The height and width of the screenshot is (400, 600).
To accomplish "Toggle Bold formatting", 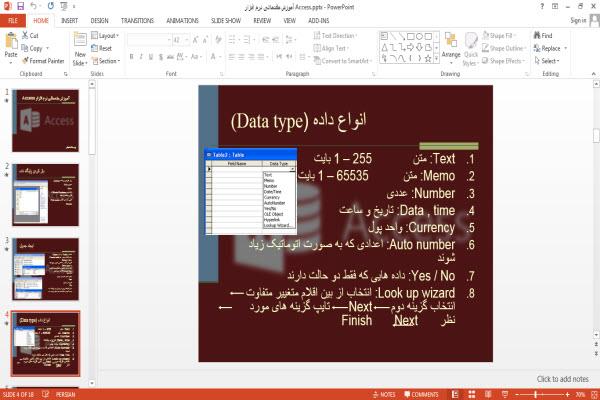I will pos(132,57).
